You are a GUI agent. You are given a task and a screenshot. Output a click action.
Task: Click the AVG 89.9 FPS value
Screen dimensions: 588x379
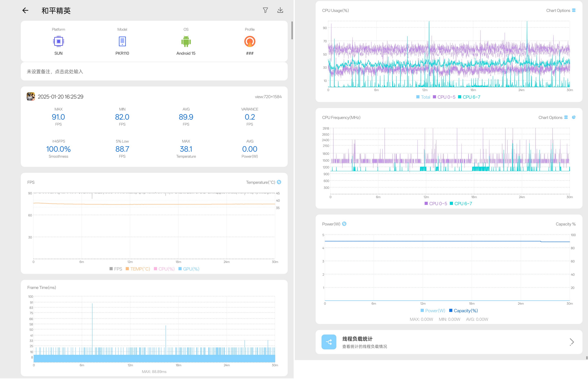(x=186, y=117)
